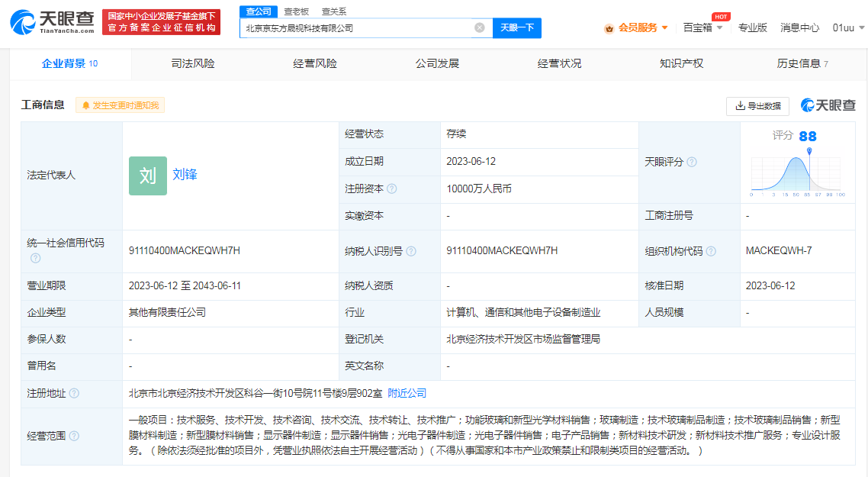Select the 计算机、通信和其他电子设备制造业 industry value
This screenshot has width=868, height=477.
[523, 312]
